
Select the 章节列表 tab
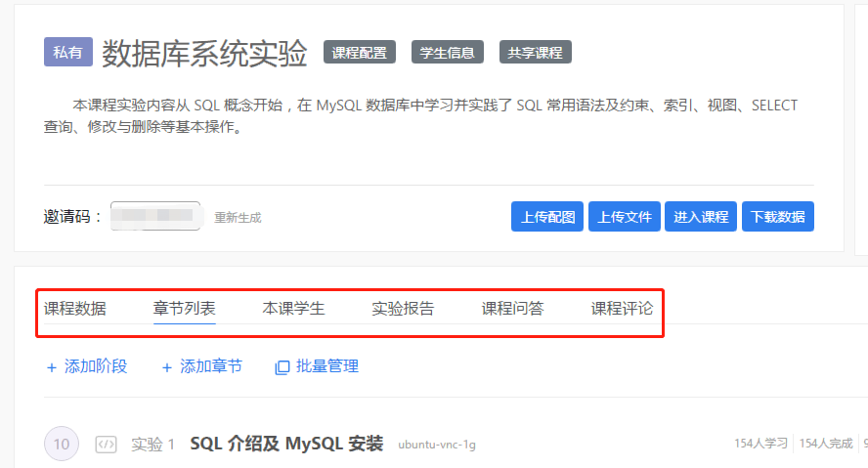(185, 309)
